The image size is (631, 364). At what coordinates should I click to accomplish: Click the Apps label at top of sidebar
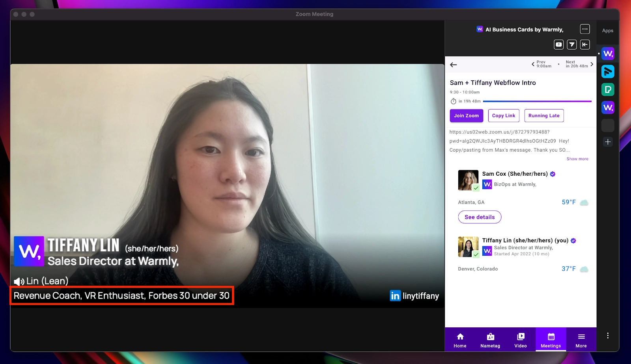(608, 31)
